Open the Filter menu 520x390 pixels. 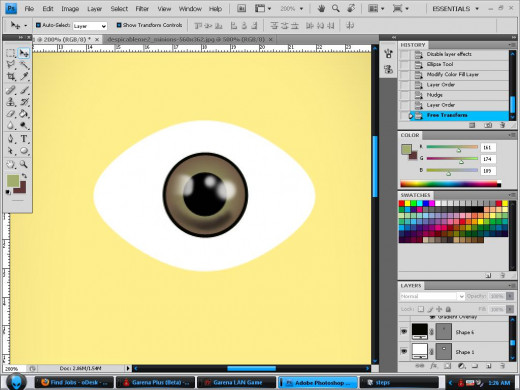[142, 9]
